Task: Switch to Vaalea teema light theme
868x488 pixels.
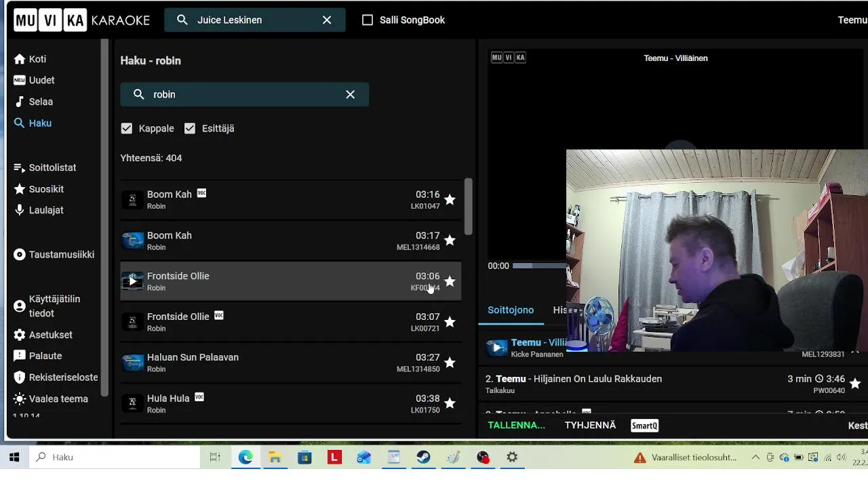Action: (51, 399)
